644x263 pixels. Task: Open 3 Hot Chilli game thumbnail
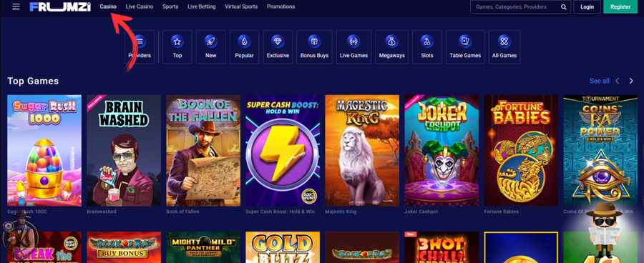point(441,247)
